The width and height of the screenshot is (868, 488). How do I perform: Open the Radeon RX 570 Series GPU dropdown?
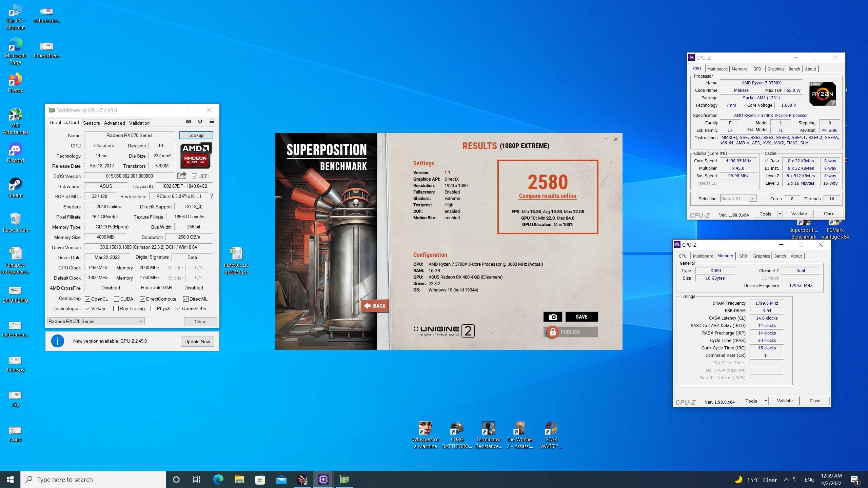coord(96,321)
